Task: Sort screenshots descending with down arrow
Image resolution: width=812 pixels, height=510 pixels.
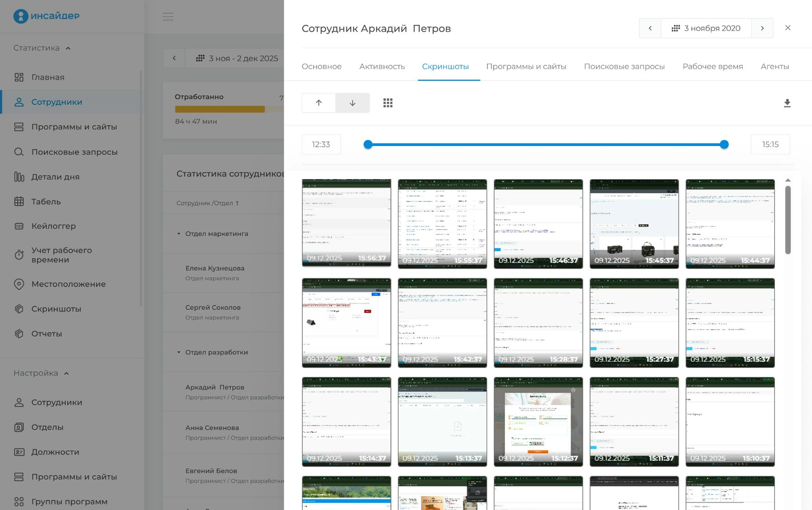Action: tap(352, 103)
